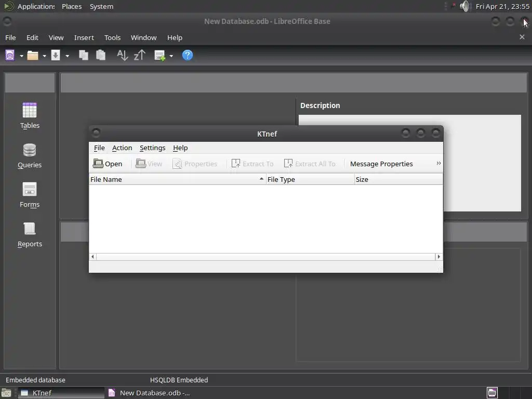
Task: Open the New Database dropdown arrow
Action: coord(21,56)
